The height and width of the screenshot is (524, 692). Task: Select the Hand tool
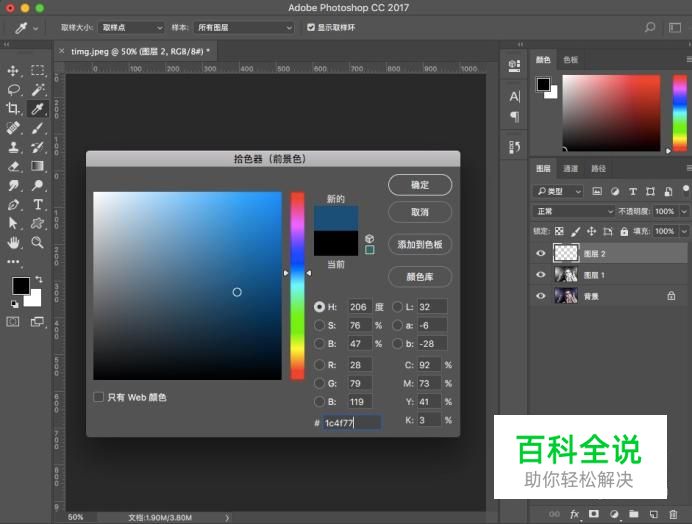tap(13, 242)
